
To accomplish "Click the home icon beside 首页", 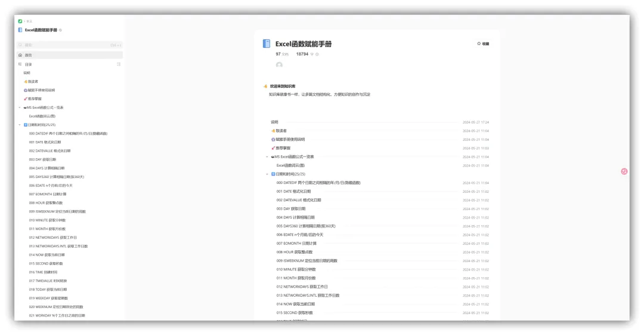I will tap(20, 55).
